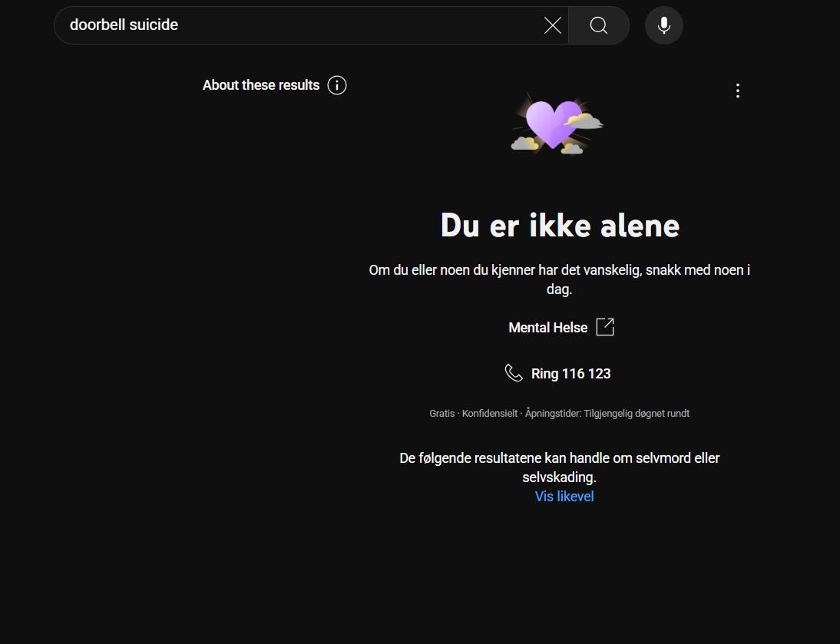Viewport: 840px width, 644px height.
Task: Click the magnifying glass search button
Action: point(598,25)
